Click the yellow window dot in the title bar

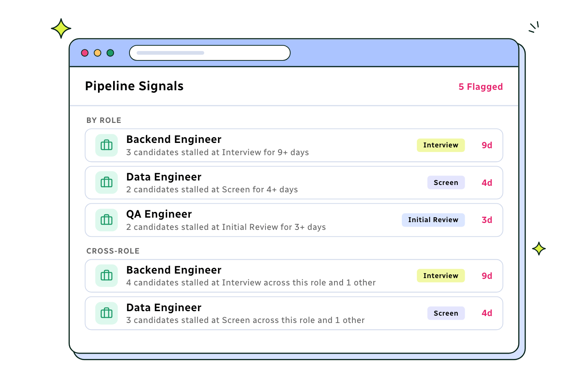(x=98, y=53)
